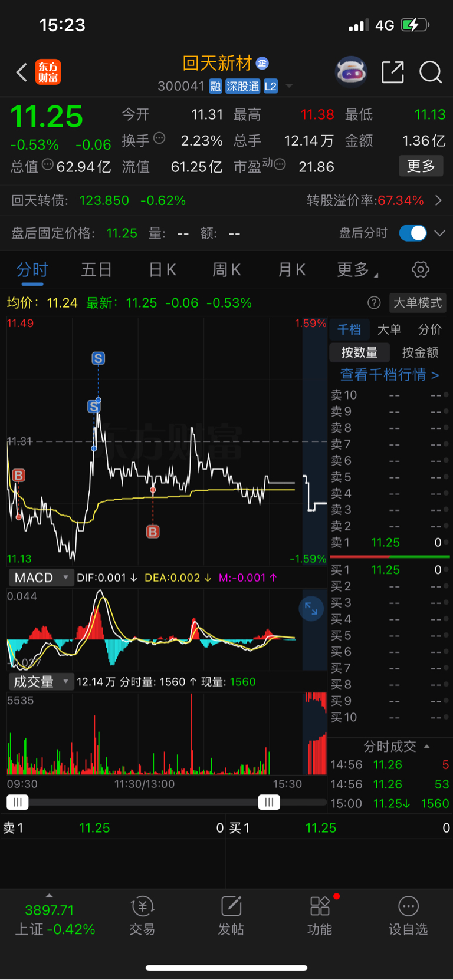Collapse 分时成交 section arrow
Viewport: 453px width, 980px height.
tap(427, 746)
